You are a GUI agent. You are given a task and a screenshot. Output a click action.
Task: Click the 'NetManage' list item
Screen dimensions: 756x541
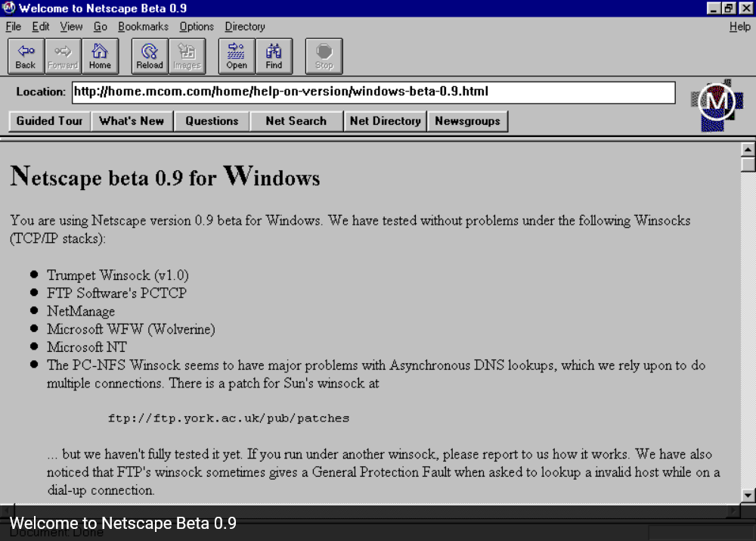(x=81, y=311)
